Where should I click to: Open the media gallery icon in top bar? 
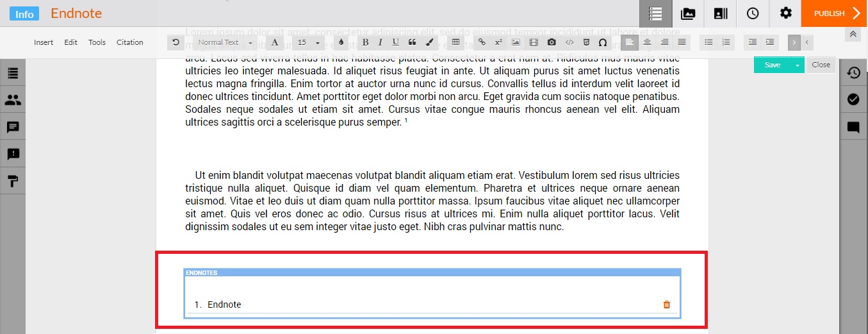pos(688,13)
